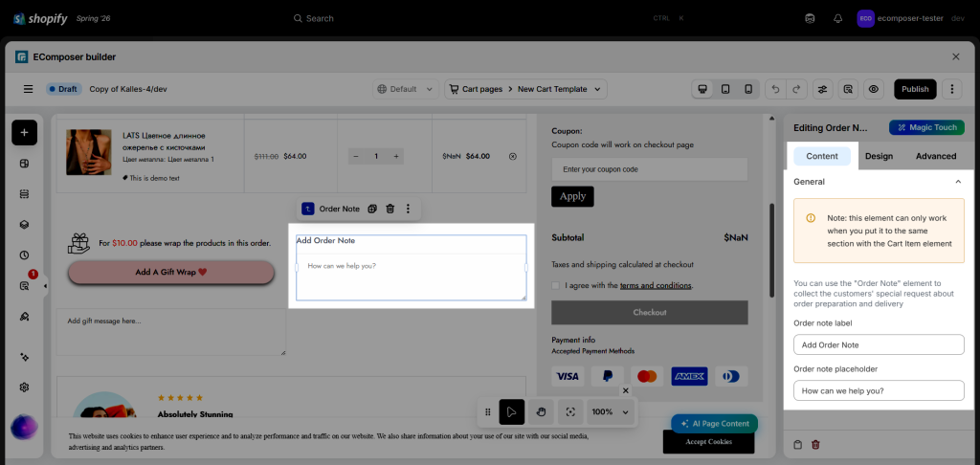Switch to mobile device preview

tap(748, 89)
